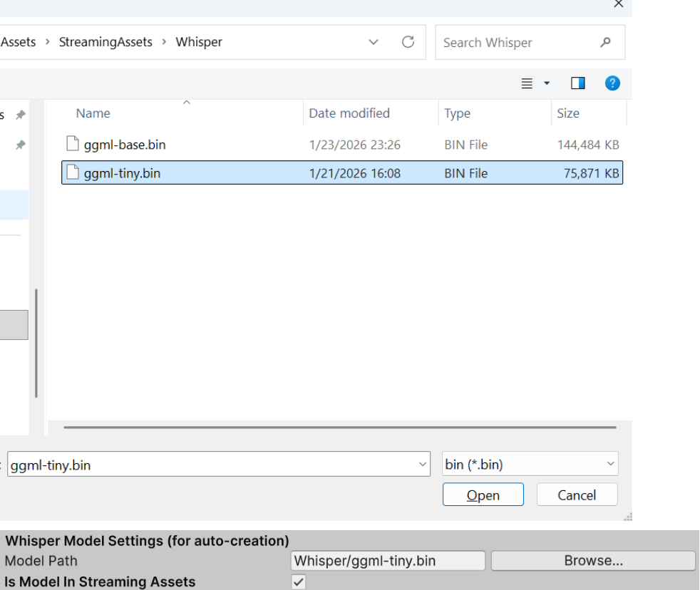Open the file name combo box dropdown
Image resolution: width=700 pixels, height=590 pixels.
pyautogui.click(x=422, y=464)
